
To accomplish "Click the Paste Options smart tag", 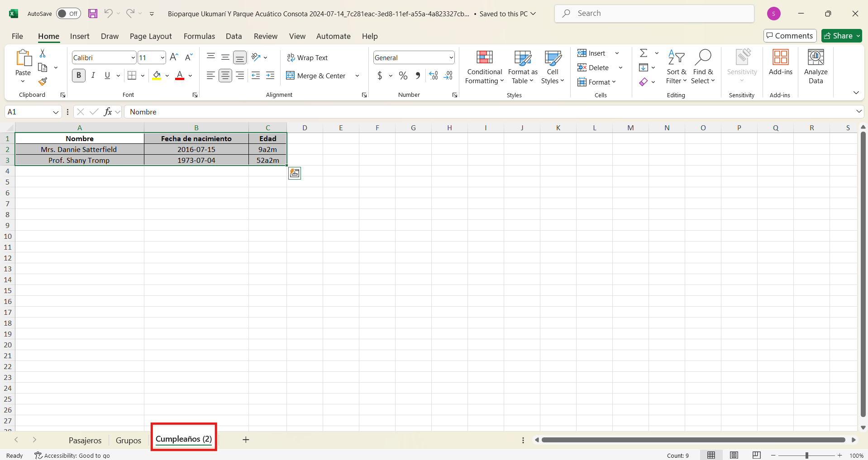I will [x=295, y=173].
